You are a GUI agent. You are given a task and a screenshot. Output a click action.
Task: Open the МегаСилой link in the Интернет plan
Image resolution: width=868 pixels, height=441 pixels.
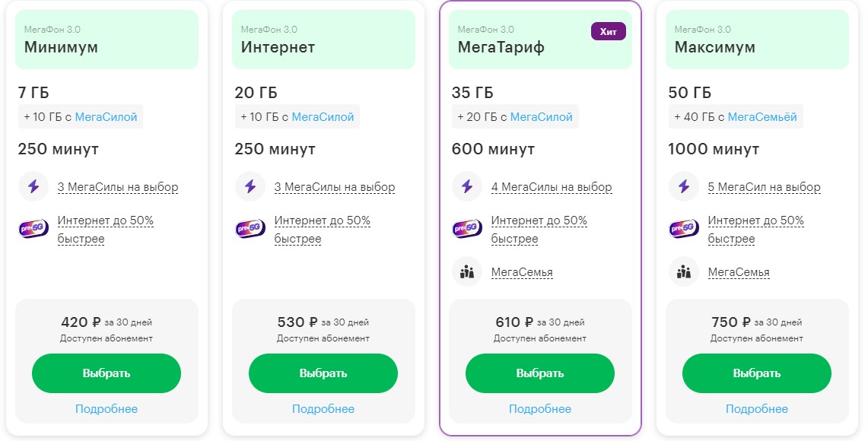click(x=323, y=117)
